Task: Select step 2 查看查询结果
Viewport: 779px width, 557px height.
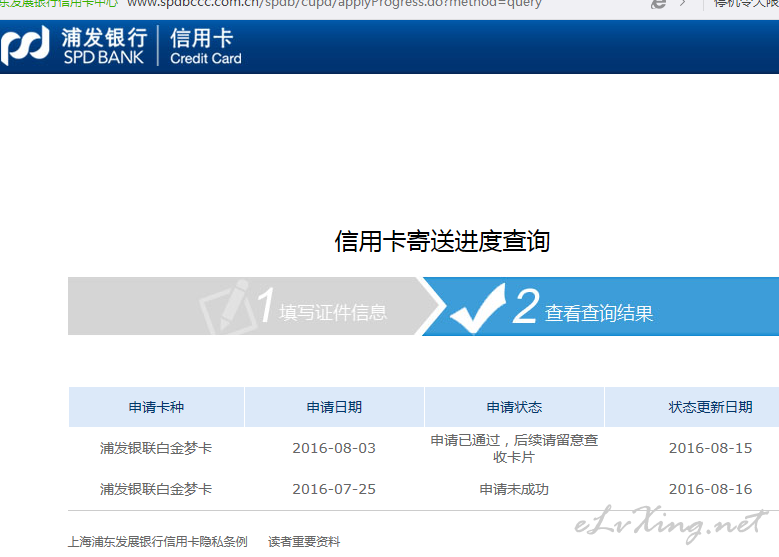Action: click(x=601, y=307)
